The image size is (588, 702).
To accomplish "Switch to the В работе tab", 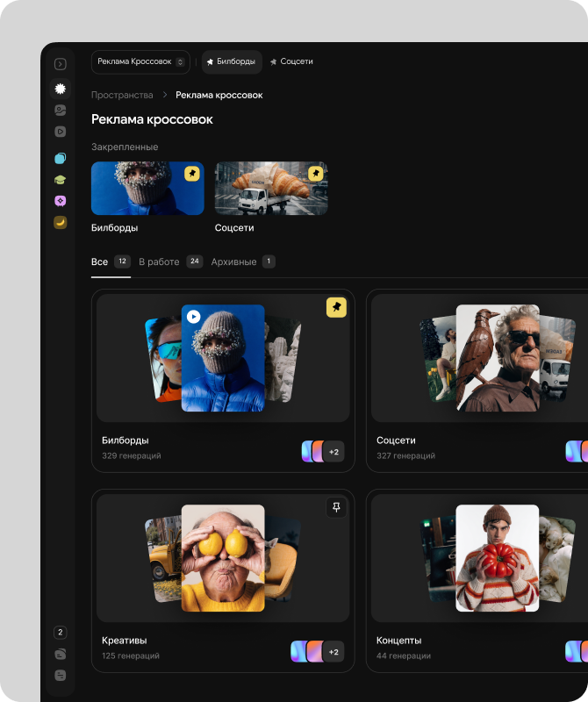I will 159,261.
